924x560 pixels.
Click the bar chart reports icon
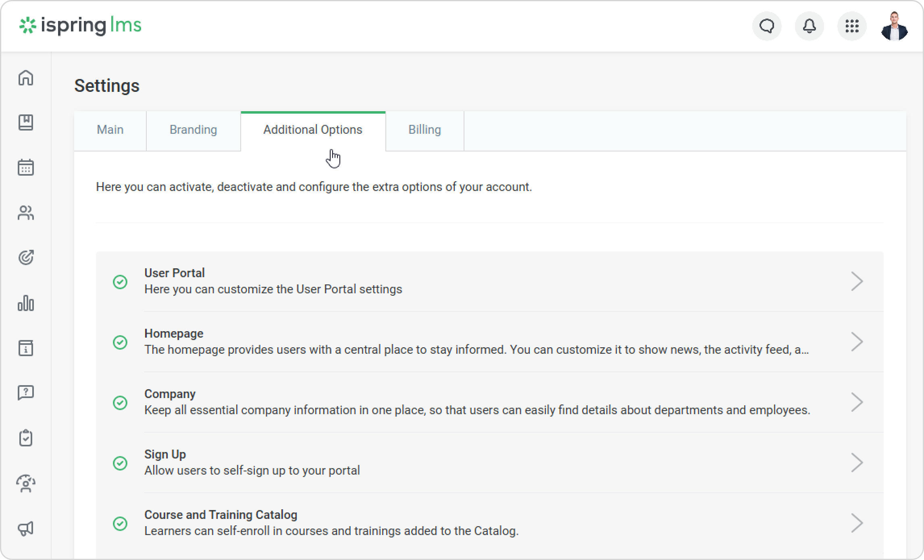click(26, 303)
